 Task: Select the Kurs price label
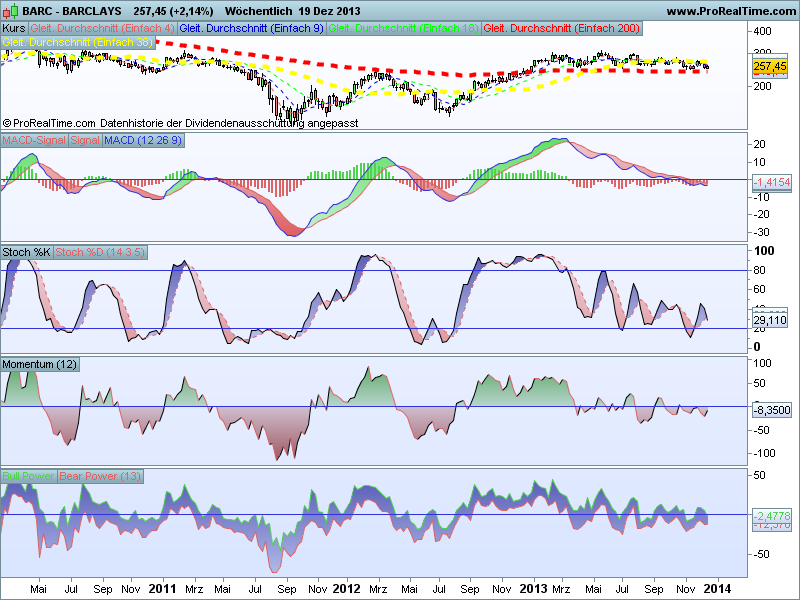coord(14,29)
